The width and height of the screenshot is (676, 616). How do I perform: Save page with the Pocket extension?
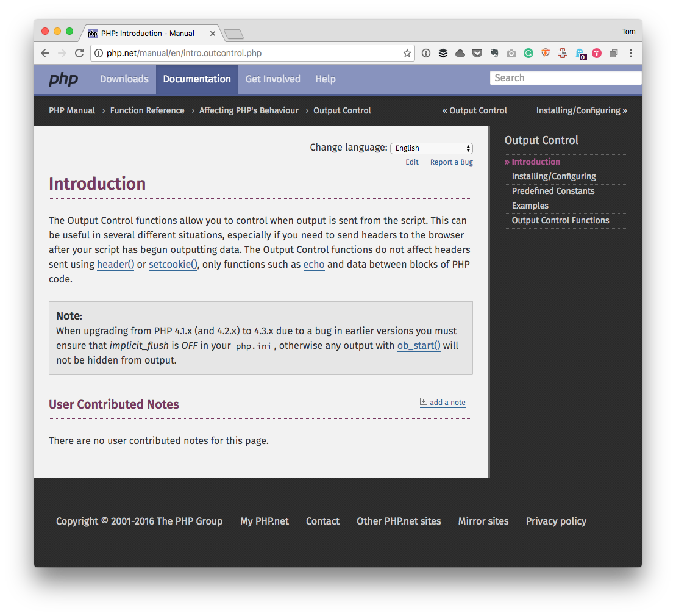pyautogui.click(x=477, y=53)
